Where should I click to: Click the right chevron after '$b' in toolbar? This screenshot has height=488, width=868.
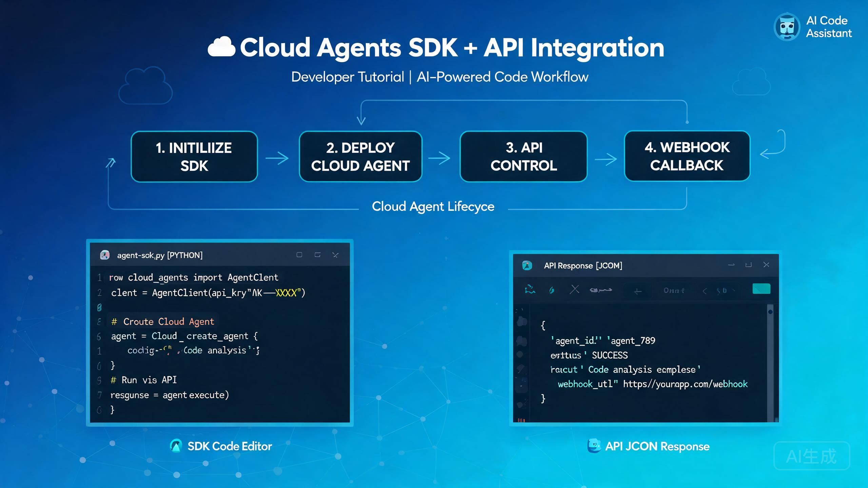point(734,290)
